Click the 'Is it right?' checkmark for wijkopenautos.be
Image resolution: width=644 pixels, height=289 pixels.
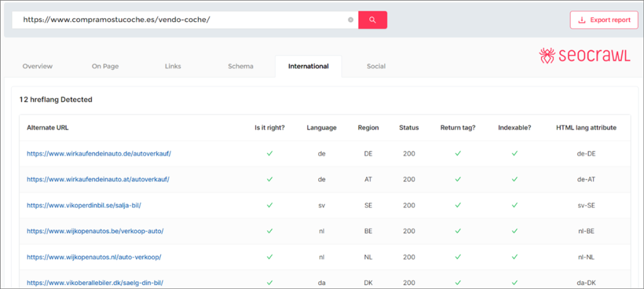[x=270, y=231]
